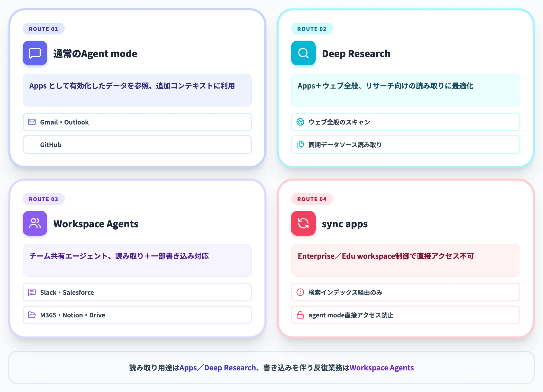Image resolution: width=543 pixels, height=392 pixels.
Task: Click the M365・Notion・Drive text
Action: 73,315
